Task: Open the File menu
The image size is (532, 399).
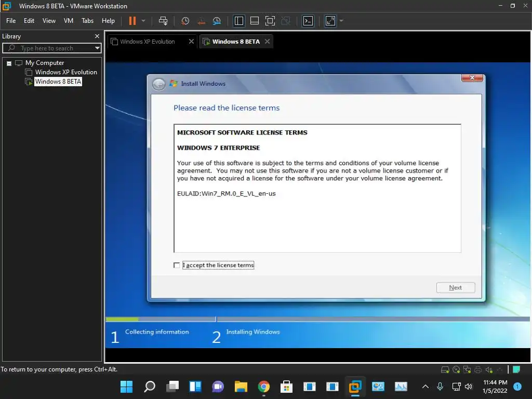Action: click(11, 21)
